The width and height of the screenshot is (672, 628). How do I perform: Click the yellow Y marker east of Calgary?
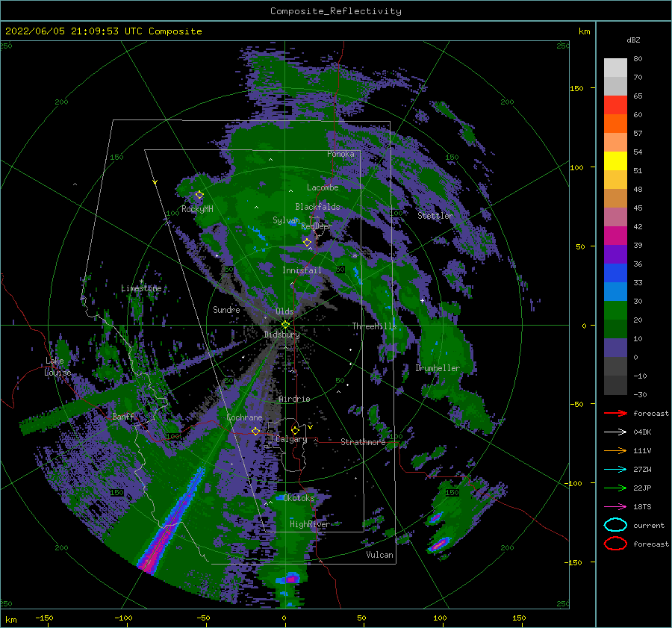(x=311, y=427)
